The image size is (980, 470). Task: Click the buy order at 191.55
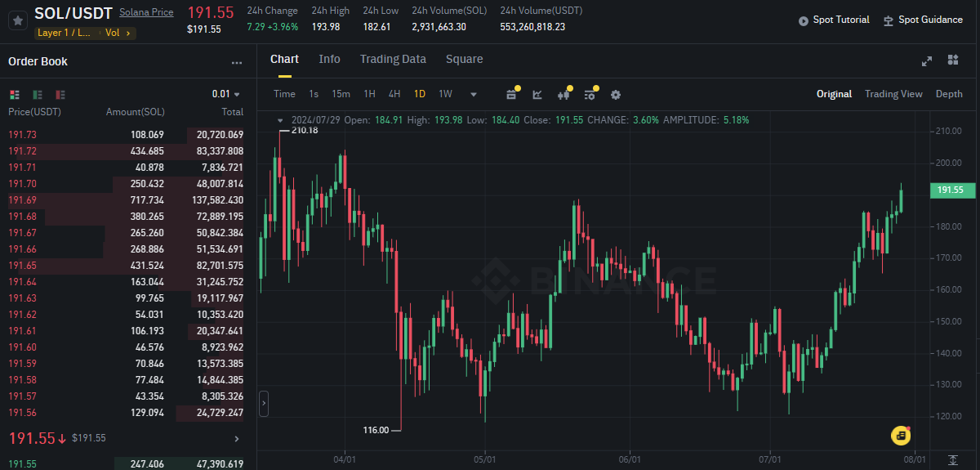click(126, 463)
